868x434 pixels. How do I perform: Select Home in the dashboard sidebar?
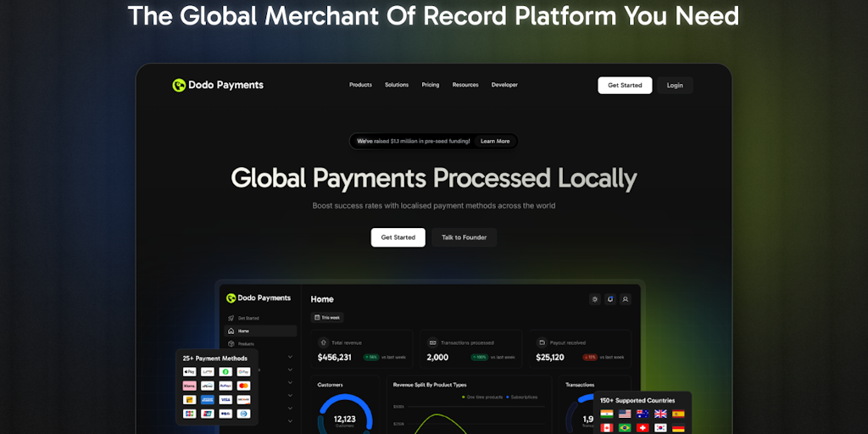pyautogui.click(x=243, y=331)
